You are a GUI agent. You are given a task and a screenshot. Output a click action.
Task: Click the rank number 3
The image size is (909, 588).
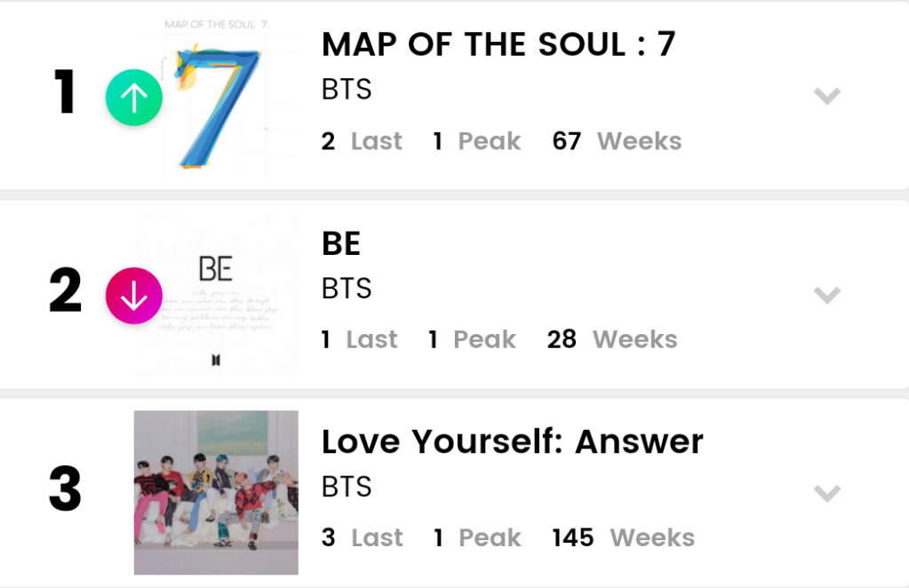coord(65,490)
